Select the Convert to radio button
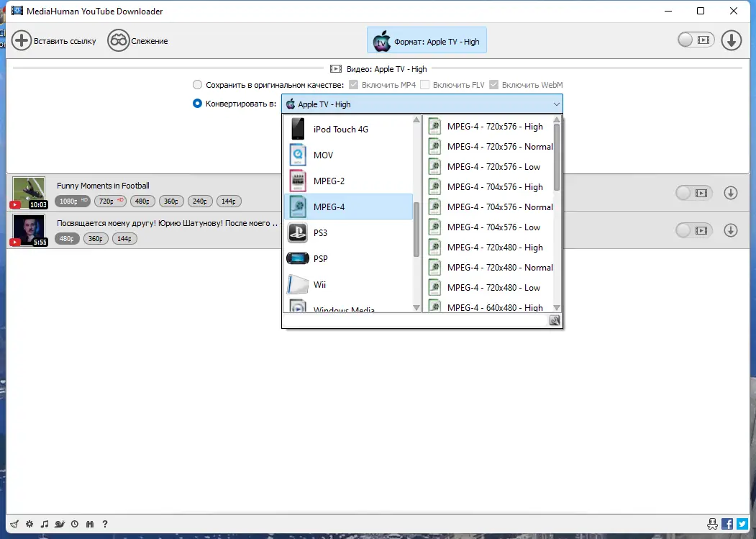Viewport: 756px width, 539px height. (x=197, y=104)
